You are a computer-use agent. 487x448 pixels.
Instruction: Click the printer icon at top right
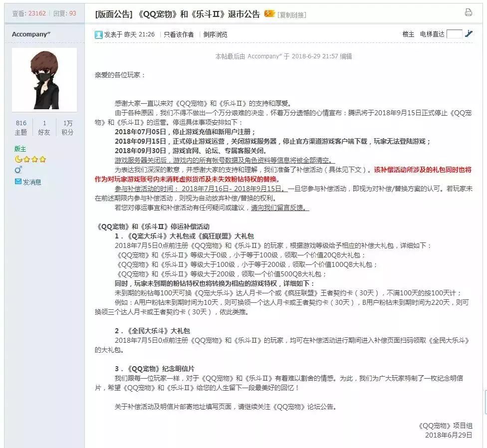[x=468, y=13]
